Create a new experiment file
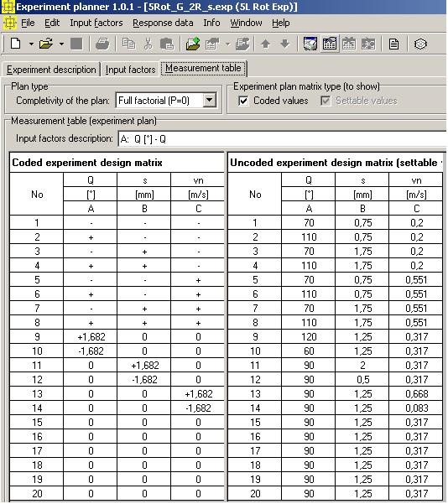The image size is (448, 504). (x=15, y=44)
